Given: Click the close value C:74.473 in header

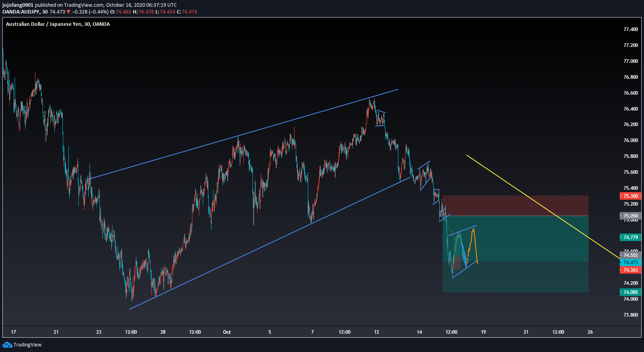Looking at the screenshot, I should tap(187, 12).
